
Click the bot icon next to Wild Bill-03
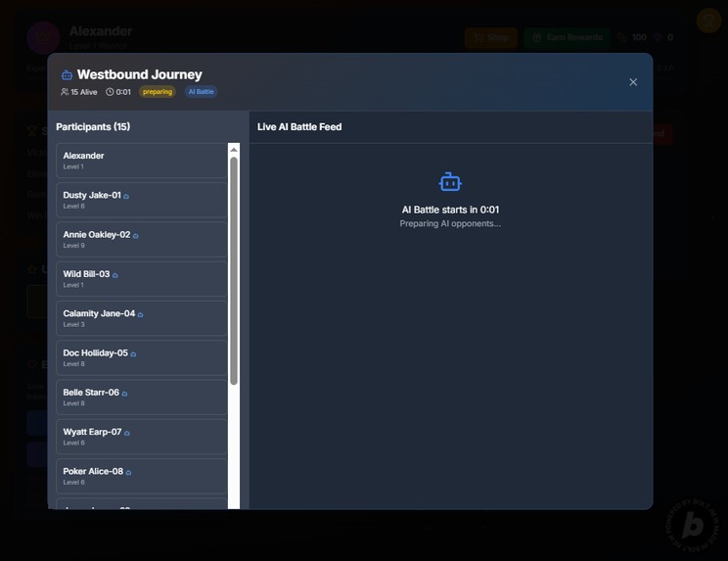click(x=115, y=275)
